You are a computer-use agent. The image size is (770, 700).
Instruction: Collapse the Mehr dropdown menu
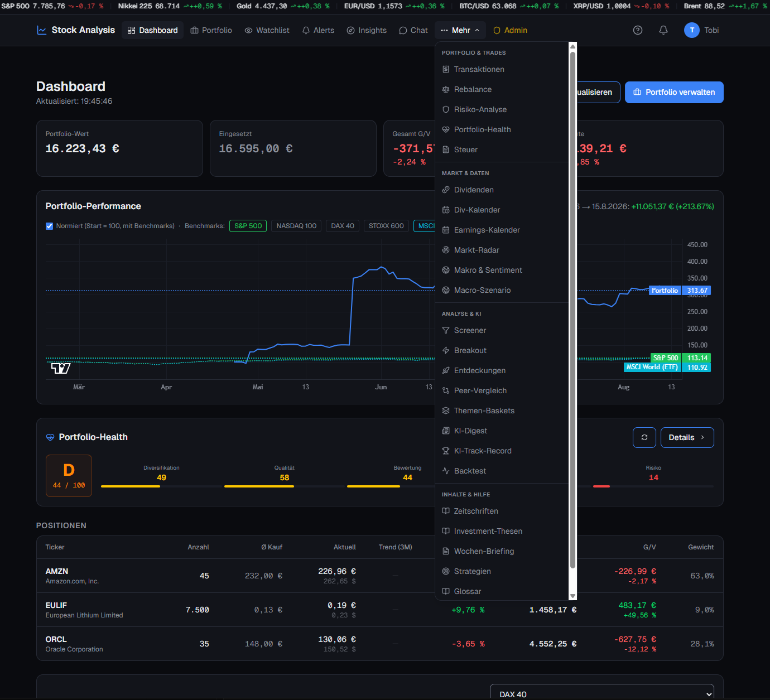(x=460, y=30)
